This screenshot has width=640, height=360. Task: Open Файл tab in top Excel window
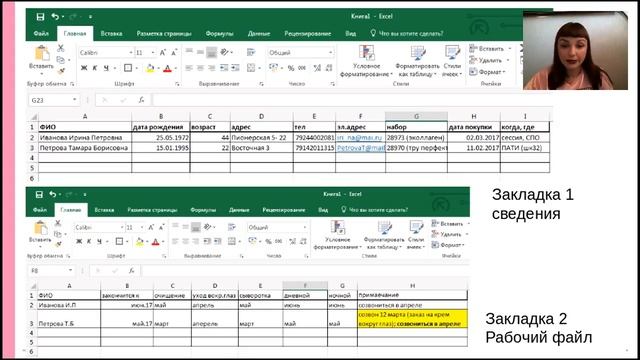point(41,33)
